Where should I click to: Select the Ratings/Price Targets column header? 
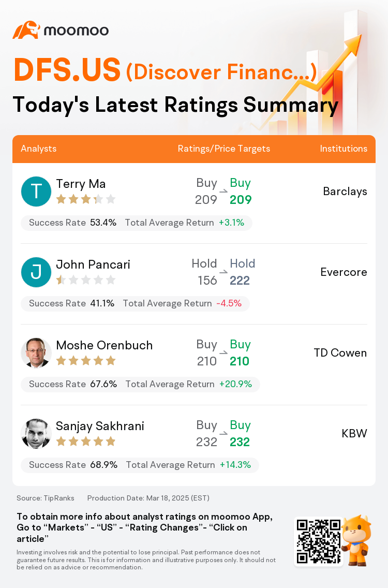[224, 149]
